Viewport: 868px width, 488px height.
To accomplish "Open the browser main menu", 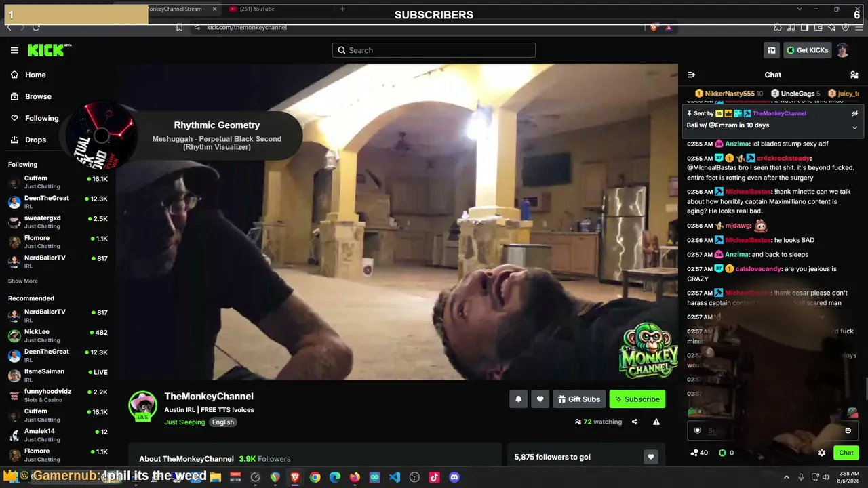I will [x=859, y=27].
